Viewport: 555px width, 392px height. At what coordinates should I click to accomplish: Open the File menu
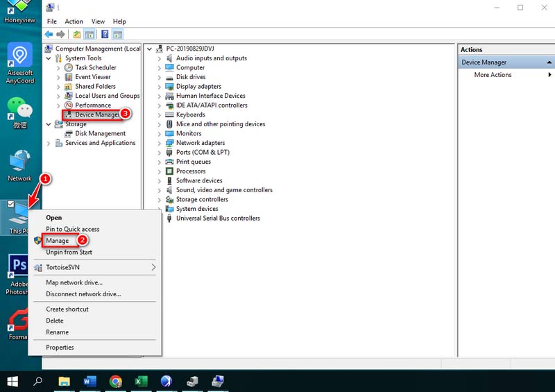(x=51, y=22)
